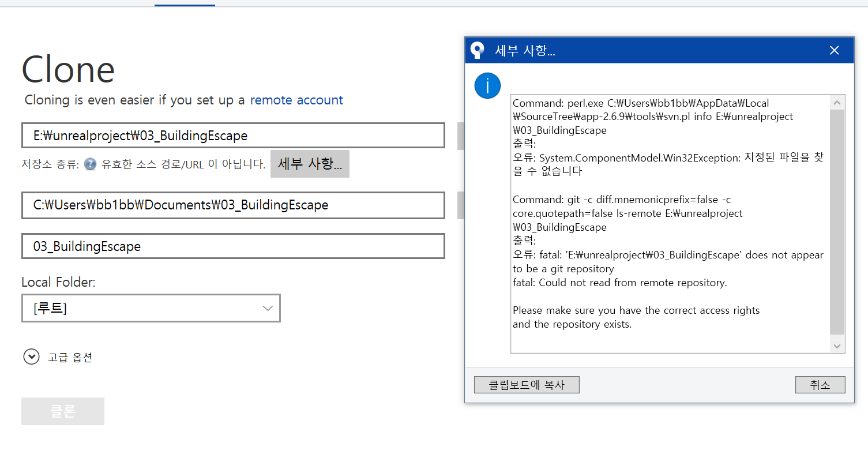Click the 세부 사항... button under source path
The height and width of the screenshot is (469, 868).
pyautogui.click(x=310, y=164)
